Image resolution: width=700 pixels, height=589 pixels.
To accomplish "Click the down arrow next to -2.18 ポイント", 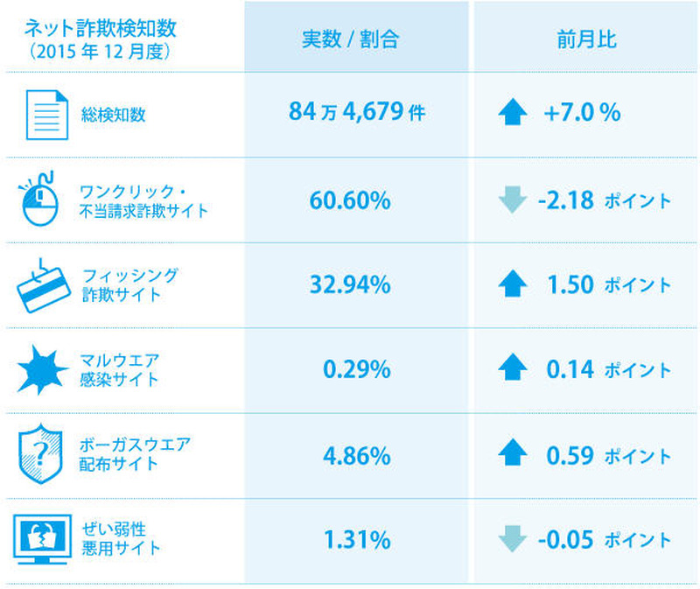I will (512, 200).
